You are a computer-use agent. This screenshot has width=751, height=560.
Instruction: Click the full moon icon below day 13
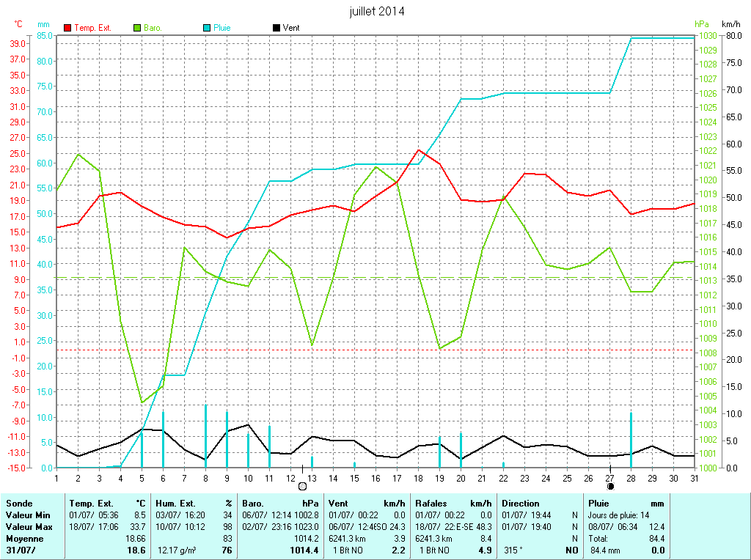[x=302, y=485]
